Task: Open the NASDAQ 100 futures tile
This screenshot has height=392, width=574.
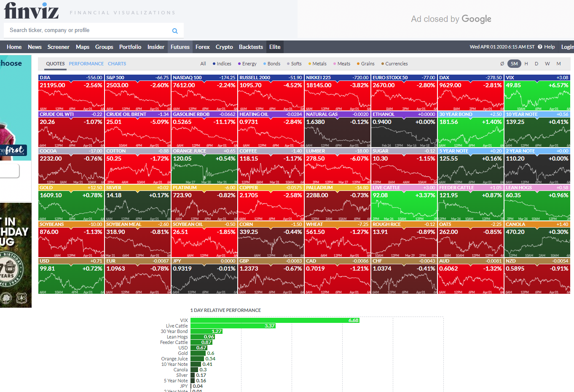Action: 204,93
